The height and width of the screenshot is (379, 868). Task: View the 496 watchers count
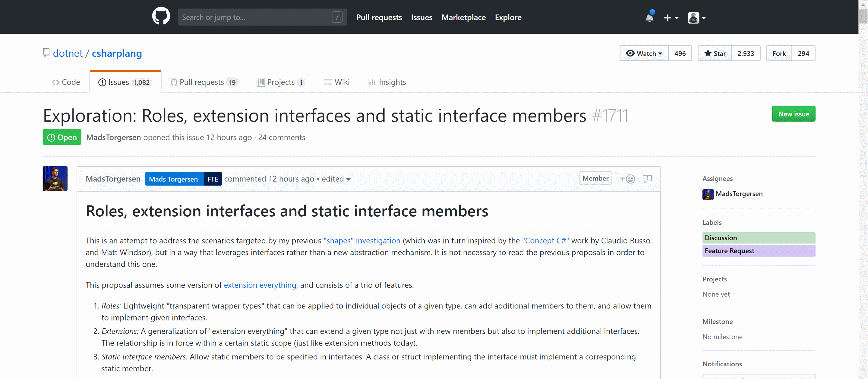(x=680, y=53)
